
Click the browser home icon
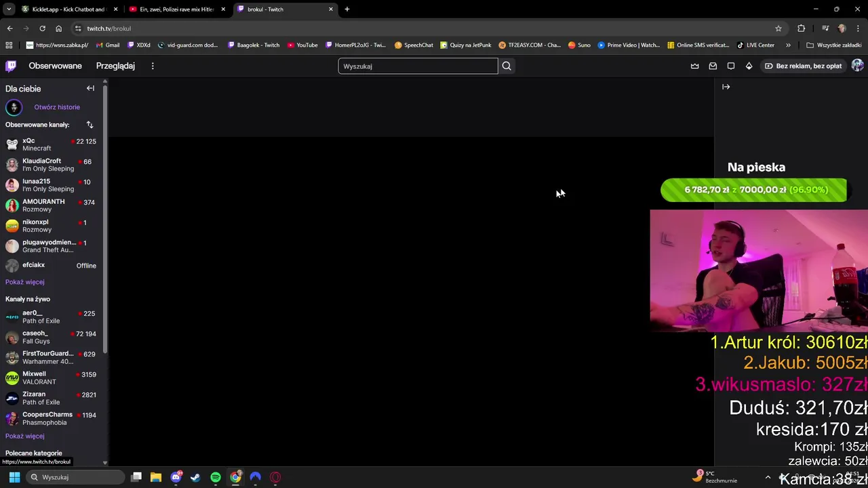tap(58, 28)
